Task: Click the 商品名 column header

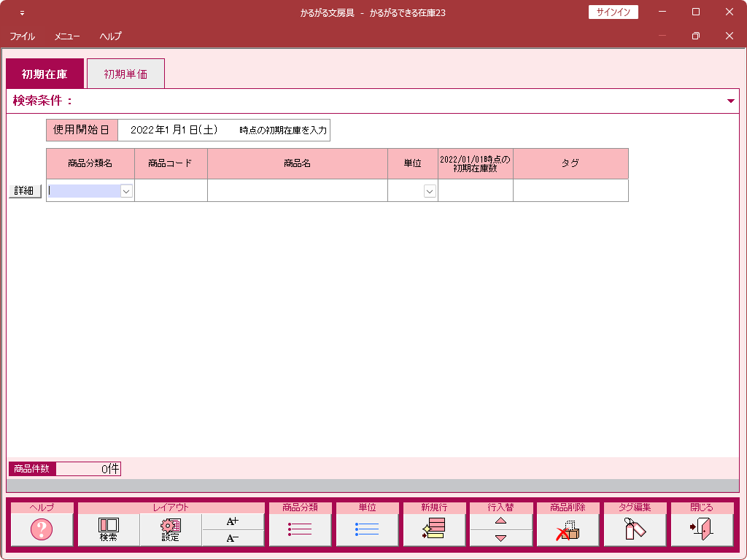Action: pyautogui.click(x=298, y=163)
